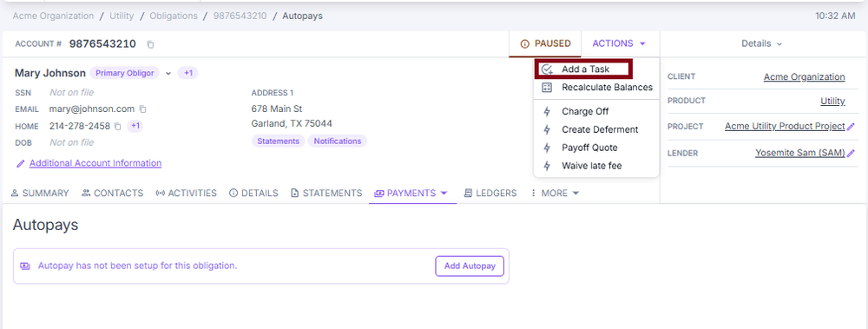
Task: Open Acme Utility Product Project link
Action: click(785, 126)
